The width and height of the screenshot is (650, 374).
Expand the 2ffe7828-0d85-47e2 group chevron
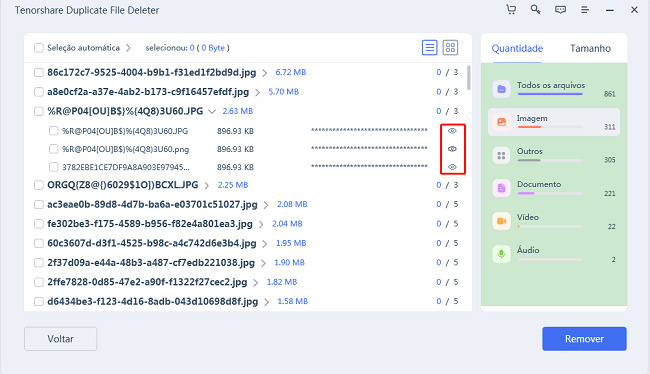click(256, 283)
